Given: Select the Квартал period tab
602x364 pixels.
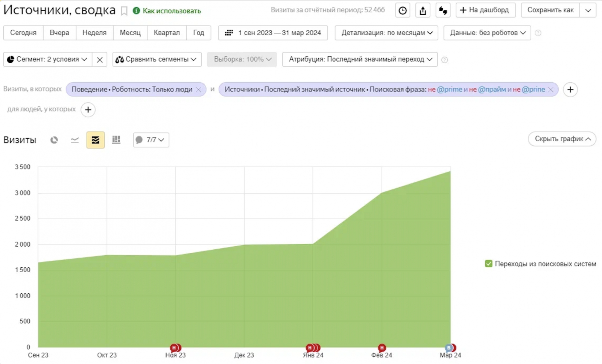Looking at the screenshot, I should coord(166,33).
